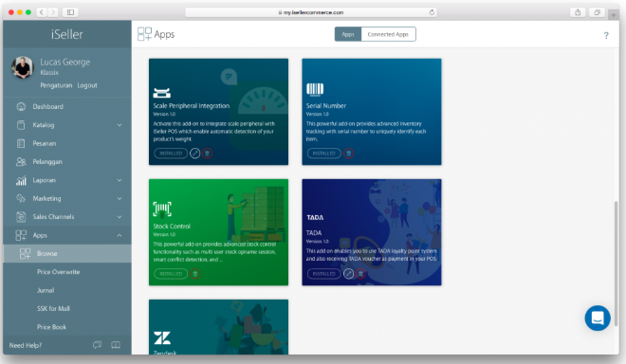Click the Logout link
The height and width of the screenshot is (364, 626).
click(87, 85)
